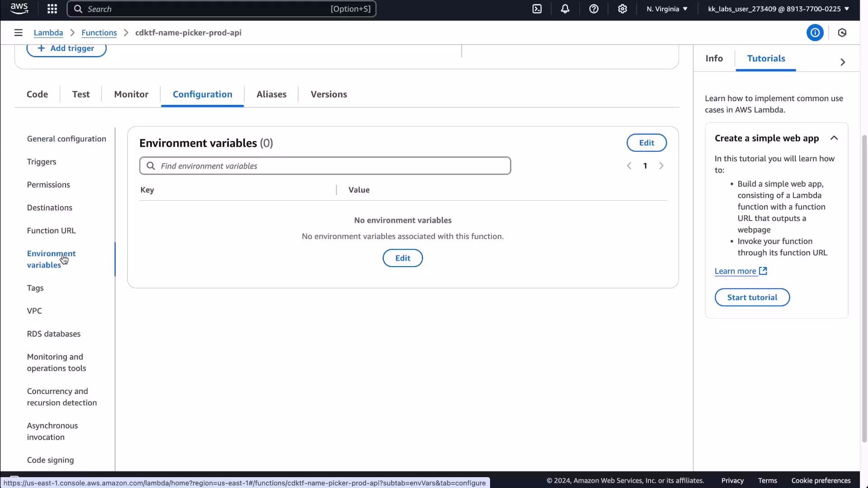
Task: Open Function URL in the side menu
Action: (52, 230)
